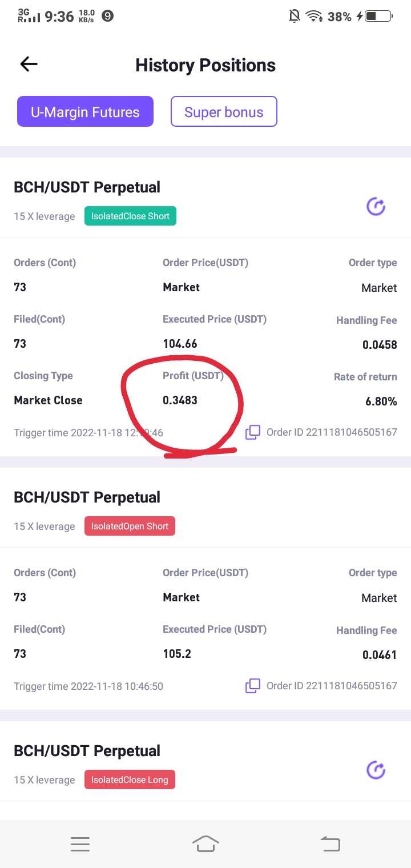This screenshot has height=868, width=411.
Task: Tap share icon on BCH Close Short card
Action: 376,206
